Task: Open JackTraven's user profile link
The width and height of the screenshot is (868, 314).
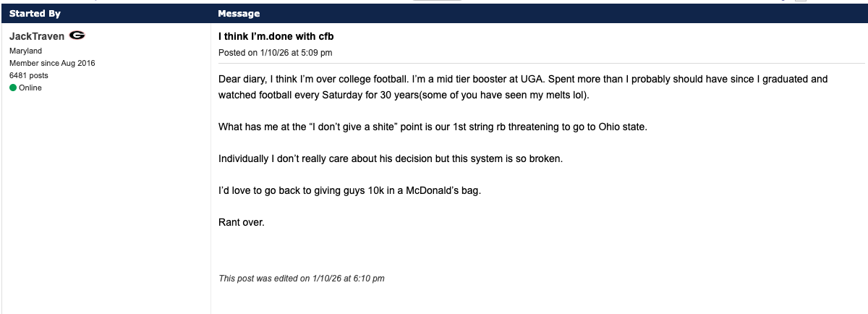Action: [x=37, y=36]
